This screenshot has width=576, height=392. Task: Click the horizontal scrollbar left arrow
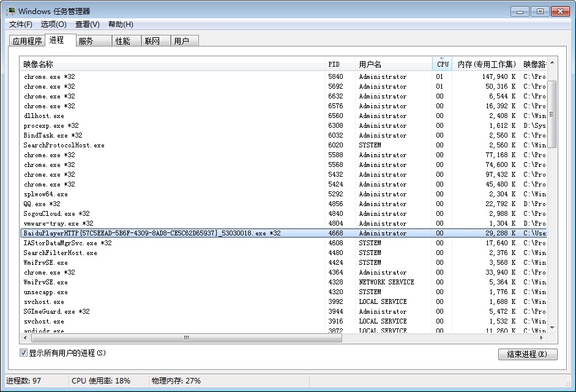[x=25, y=338]
